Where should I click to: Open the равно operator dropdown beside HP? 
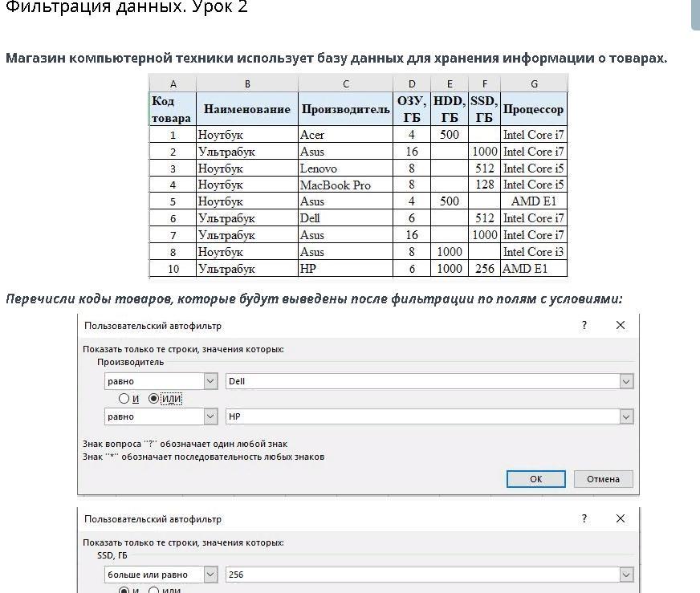pos(210,416)
